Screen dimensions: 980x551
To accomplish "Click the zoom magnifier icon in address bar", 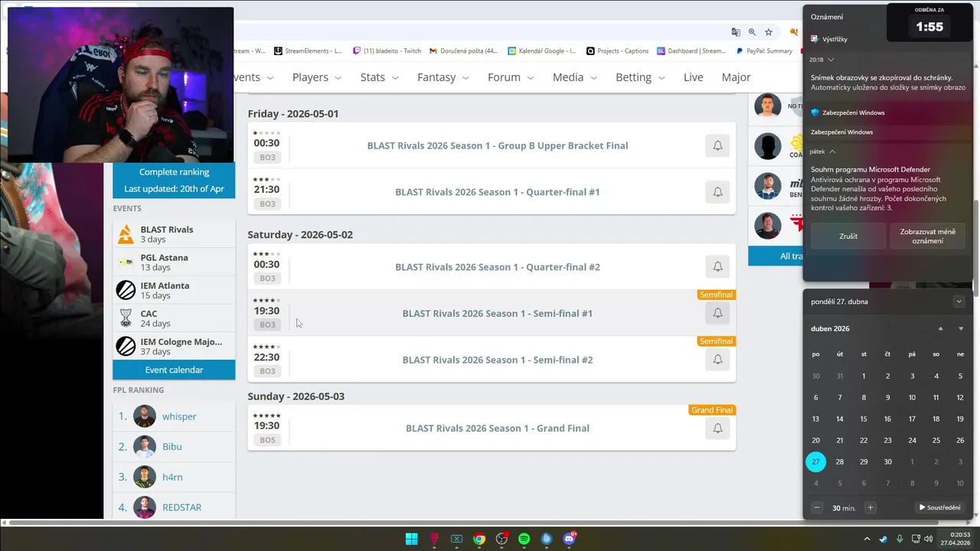I will [x=752, y=32].
